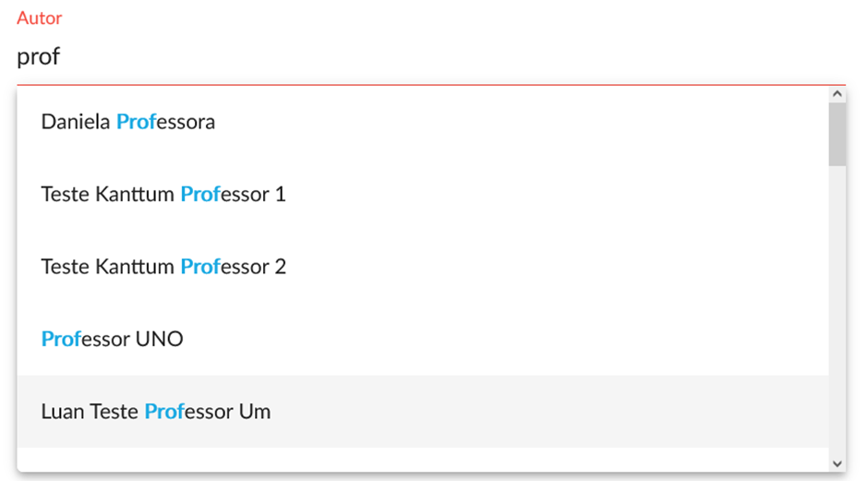This screenshot has width=868, height=481.
Task: Click the word "Daniela" in first suggestion
Action: click(76, 122)
